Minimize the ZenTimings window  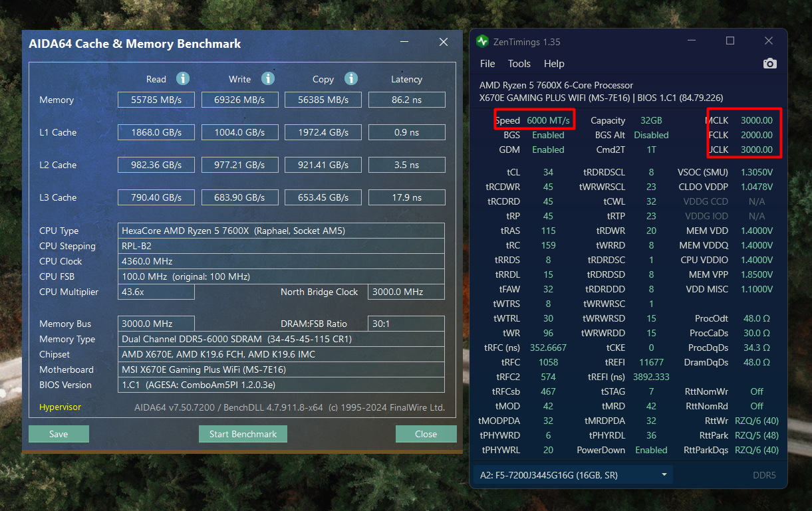(x=692, y=41)
